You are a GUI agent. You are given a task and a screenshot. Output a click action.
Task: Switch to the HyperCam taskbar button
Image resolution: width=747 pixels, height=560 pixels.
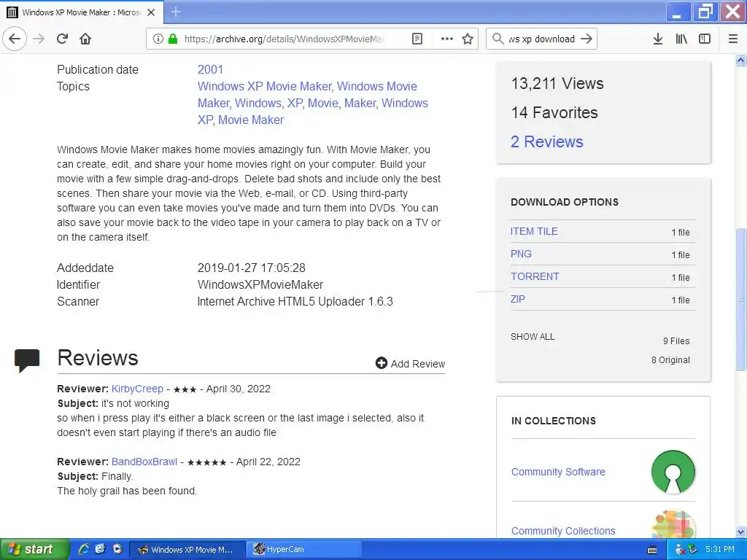point(305,549)
